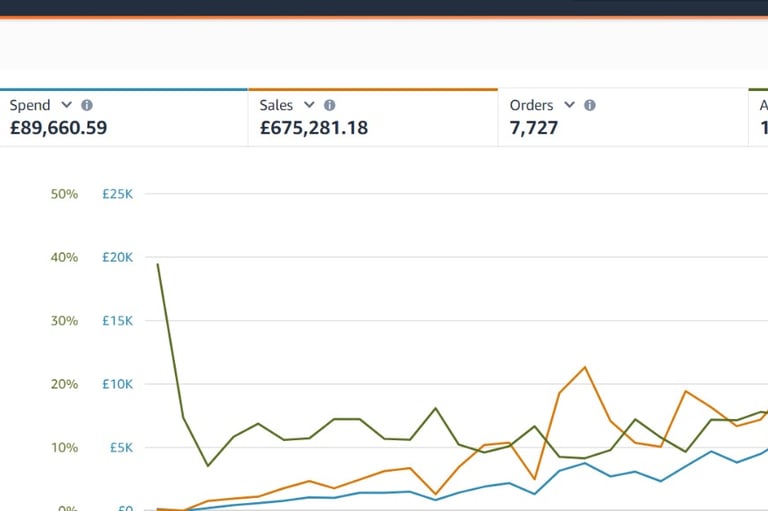Click the partially visible fourth metric card
Screen dimensions: 768x511
[759, 117]
